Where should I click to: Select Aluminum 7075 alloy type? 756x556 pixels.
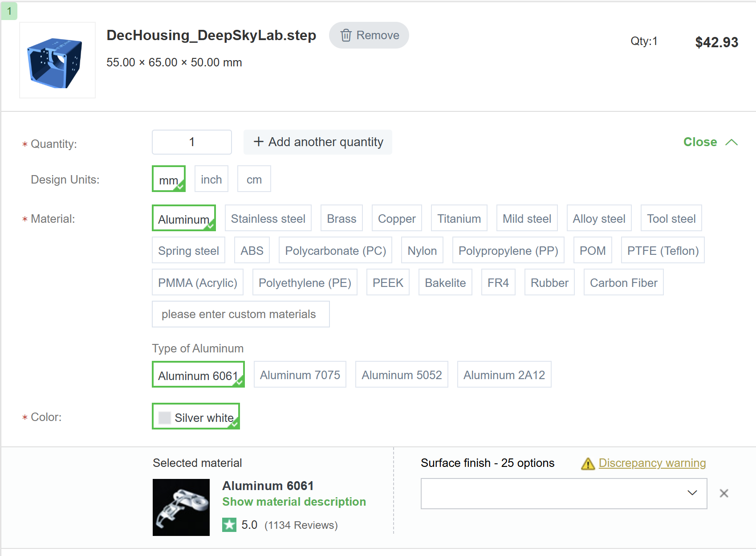pos(300,375)
